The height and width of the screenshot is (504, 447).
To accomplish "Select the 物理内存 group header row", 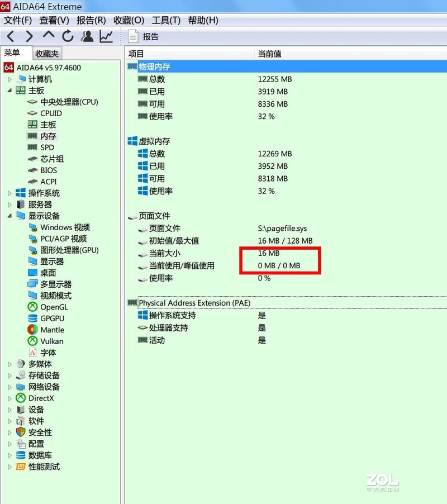I will 287,66.
